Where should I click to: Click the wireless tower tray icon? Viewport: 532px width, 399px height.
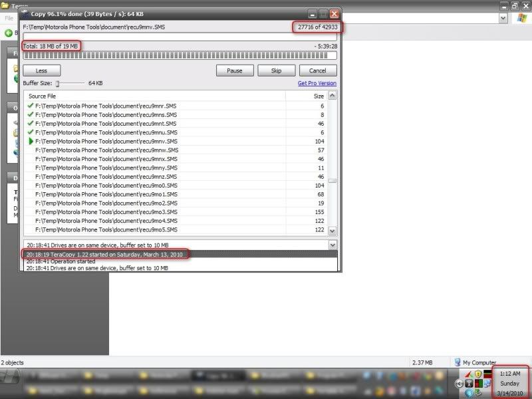(469, 384)
